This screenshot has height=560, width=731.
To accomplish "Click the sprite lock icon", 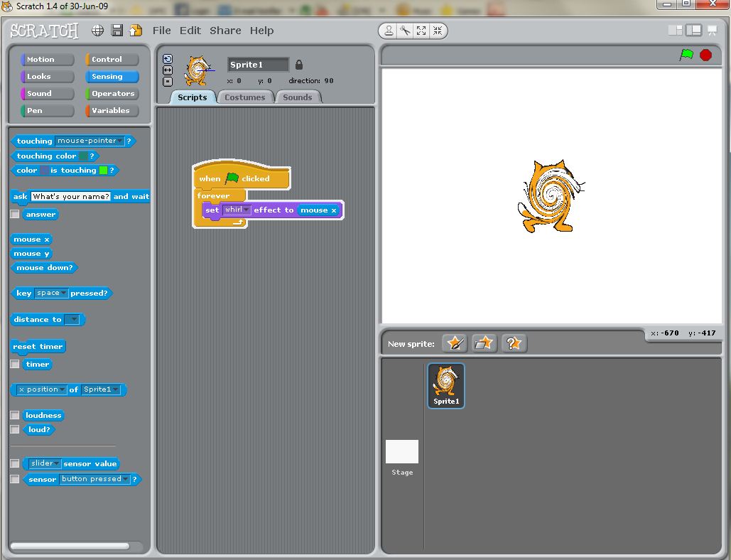I will (x=299, y=65).
